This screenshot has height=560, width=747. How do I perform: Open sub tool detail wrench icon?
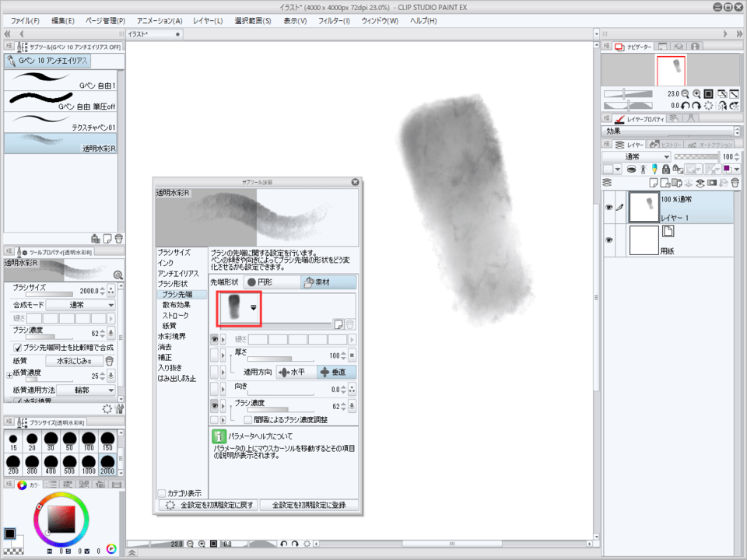point(119,408)
